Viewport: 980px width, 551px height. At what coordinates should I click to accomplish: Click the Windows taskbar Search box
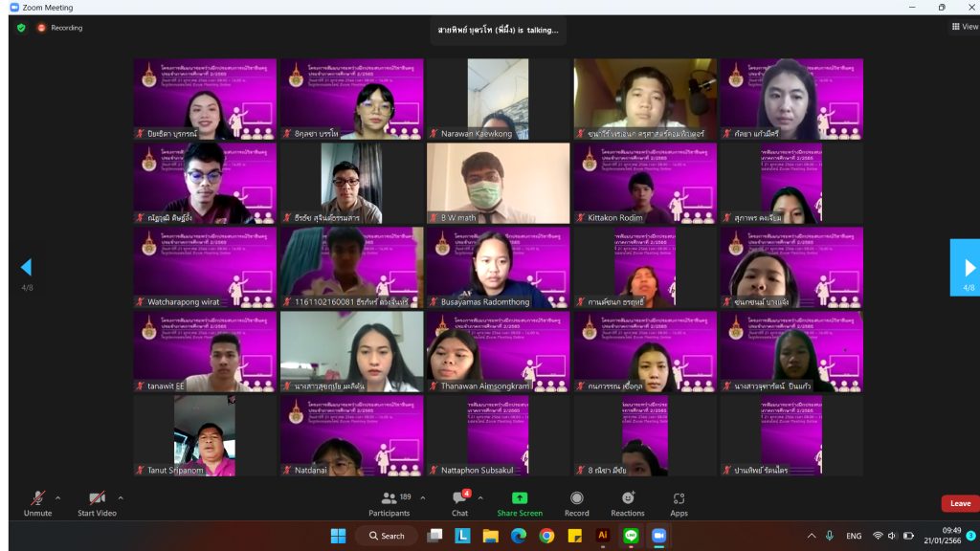click(387, 536)
